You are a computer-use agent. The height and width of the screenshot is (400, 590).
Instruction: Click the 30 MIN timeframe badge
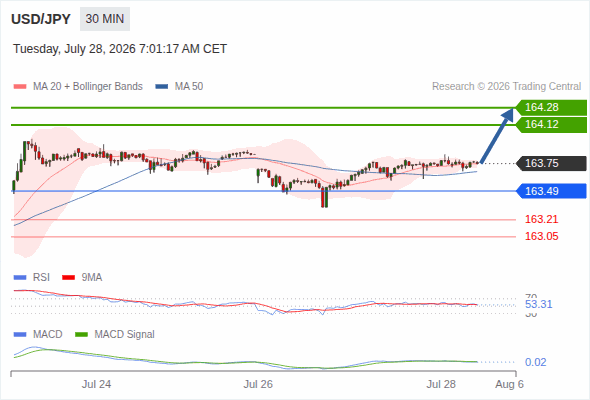(105, 19)
